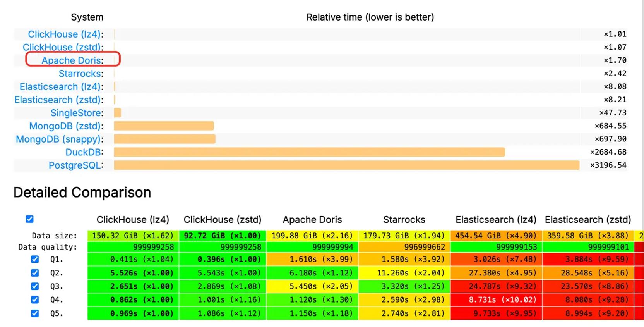Click the DuckDB system link
The height and width of the screenshot is (327, 644).
[83, 152]
